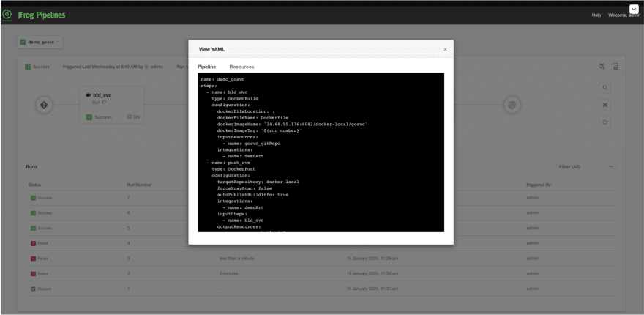The image size is (644, 315).
Task: Click the white chevron button at top-right corner
Action: click(634, 9)
